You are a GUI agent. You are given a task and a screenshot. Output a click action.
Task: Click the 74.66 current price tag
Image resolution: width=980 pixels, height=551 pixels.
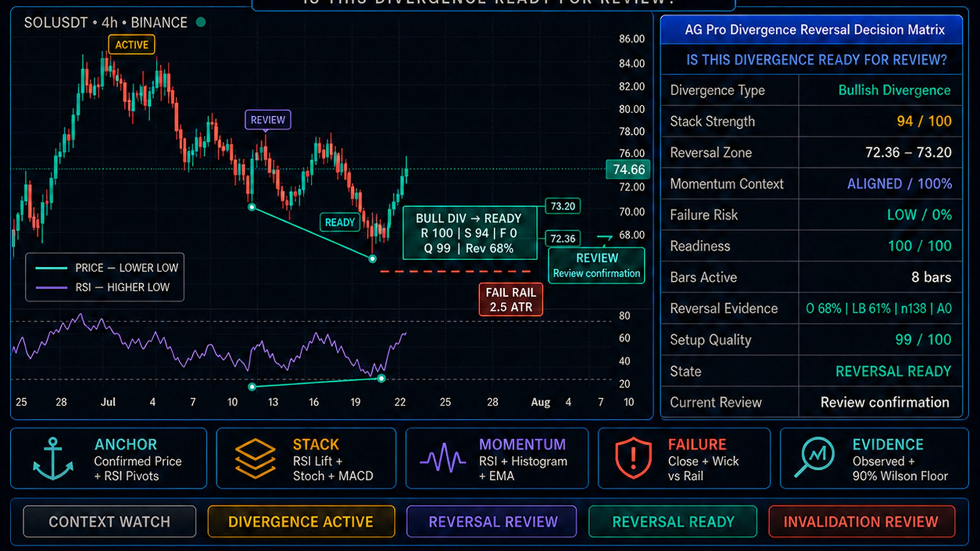point(628,169)
